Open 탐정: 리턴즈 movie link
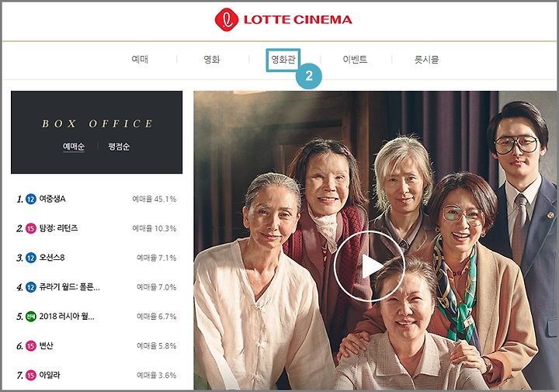 tap(58, 228)
